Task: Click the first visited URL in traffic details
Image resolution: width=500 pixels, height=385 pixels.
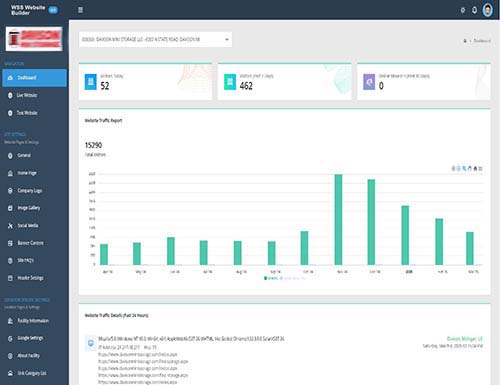Action: click(x=138, y=354)
